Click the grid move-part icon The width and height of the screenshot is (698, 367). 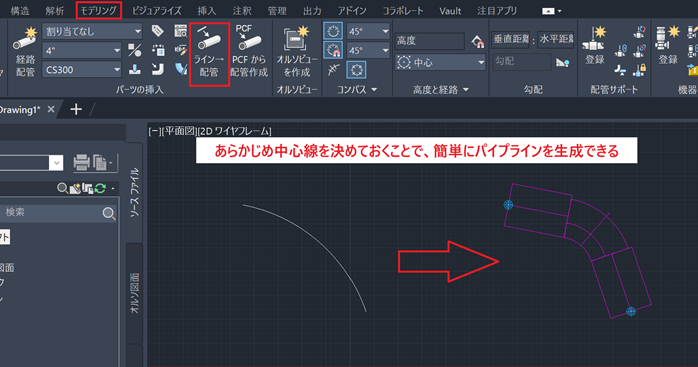pyautogui.click(x=158, y=50)
